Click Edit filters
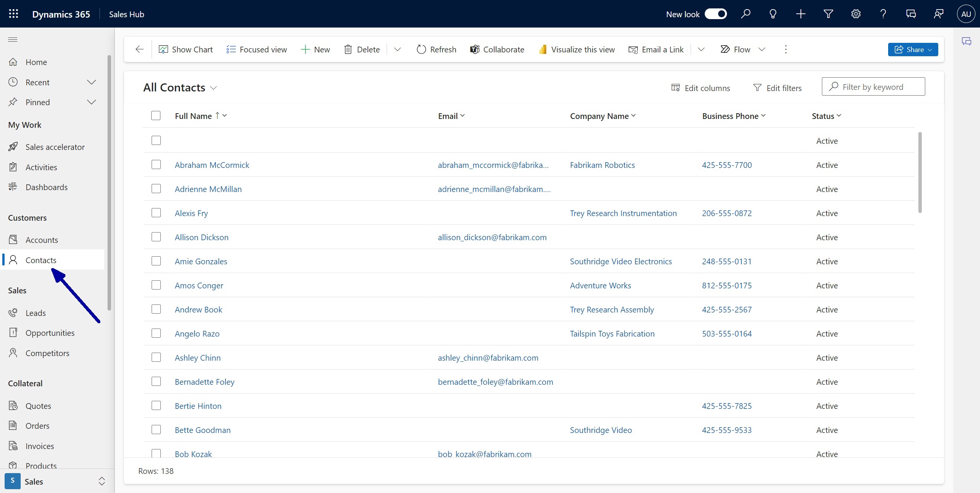This screenshot has width=980, height=493. 777,88
